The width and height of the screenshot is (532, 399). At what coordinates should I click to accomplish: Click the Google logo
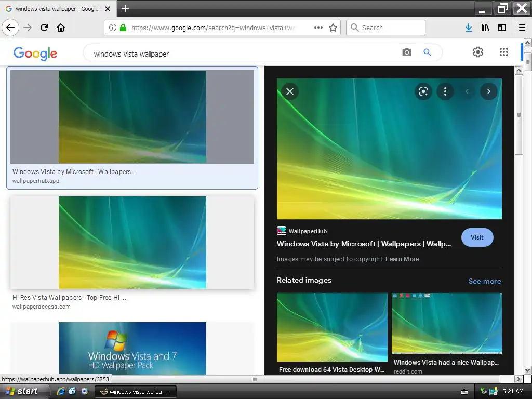pos(35,54)
